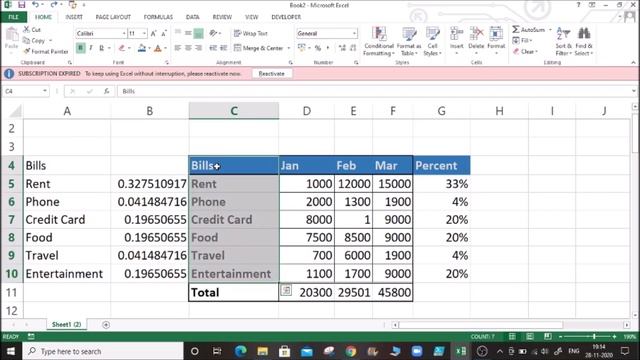Open Conditional Formatting

pos(379,41)
